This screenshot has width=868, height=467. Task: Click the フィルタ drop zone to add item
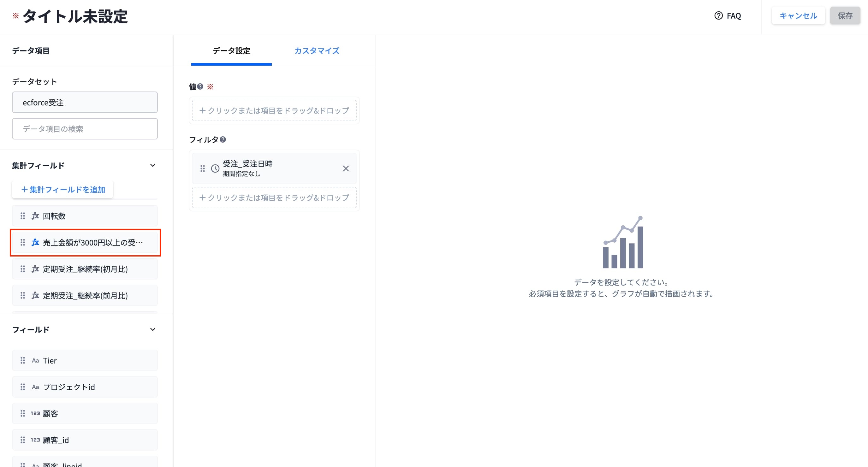point(274,198)
